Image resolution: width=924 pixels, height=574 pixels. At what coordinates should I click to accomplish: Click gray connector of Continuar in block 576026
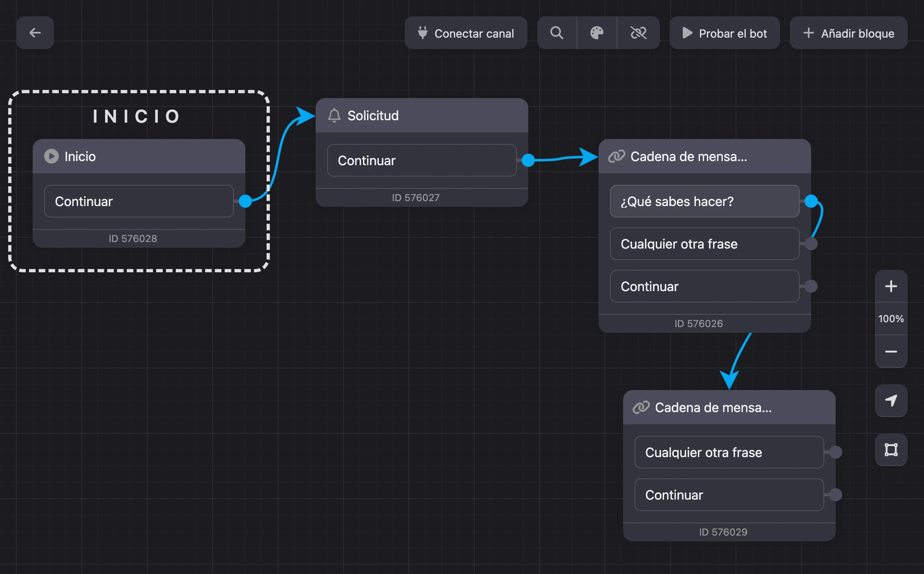(811, 286)
